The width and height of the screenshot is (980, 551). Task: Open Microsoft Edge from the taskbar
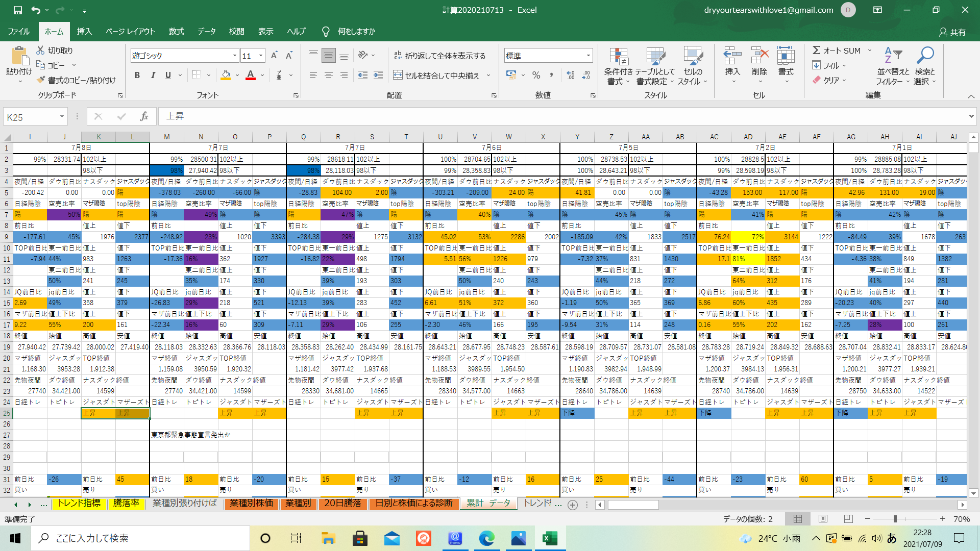click(486, 538)
